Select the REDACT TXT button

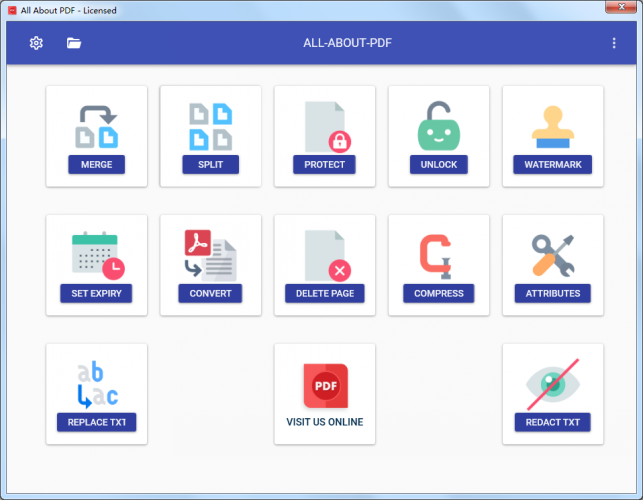click(553, 422)
